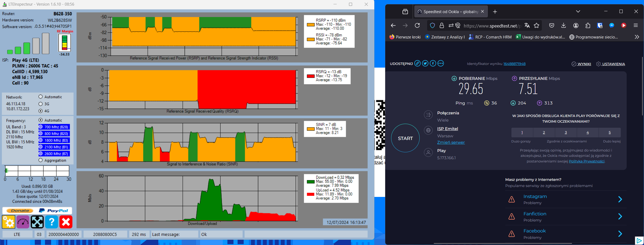Open the Zestawy z Analizy I bookmark
644x245 pixels.
tap(445, 37)
